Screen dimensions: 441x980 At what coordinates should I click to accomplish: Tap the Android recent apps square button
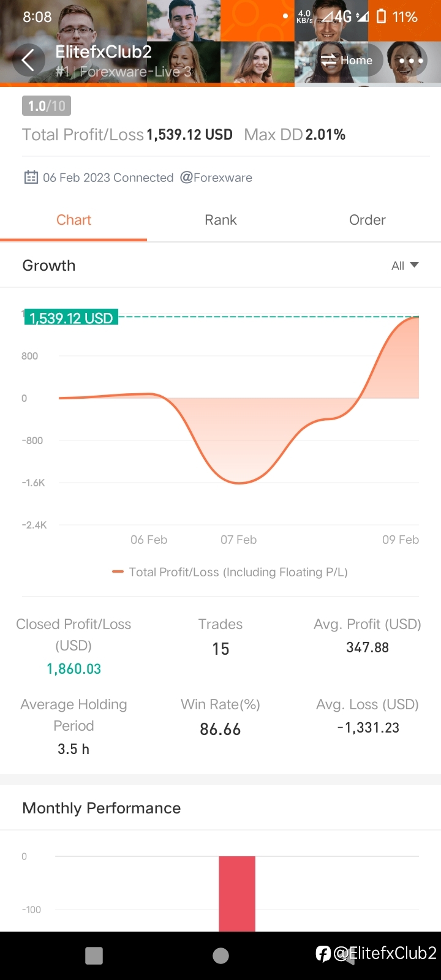94,956
